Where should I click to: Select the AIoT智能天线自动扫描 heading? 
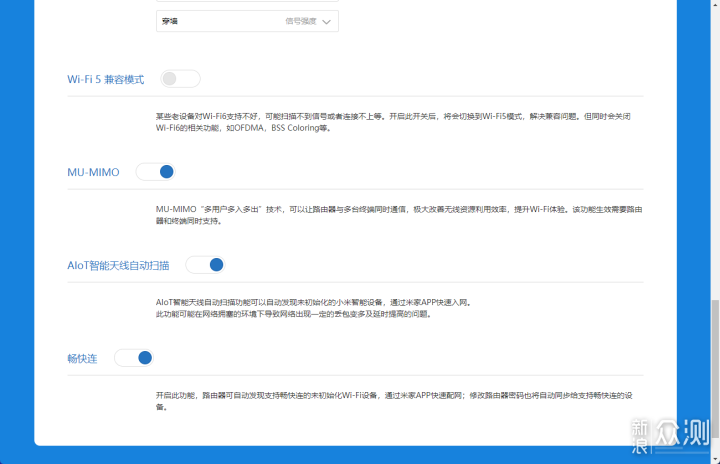118,266
